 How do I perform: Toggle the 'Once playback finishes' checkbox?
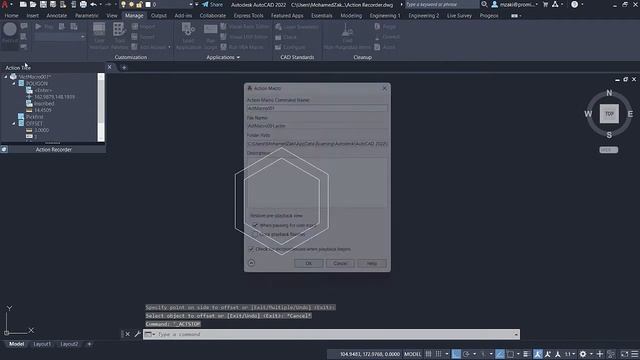pos(255,234)
